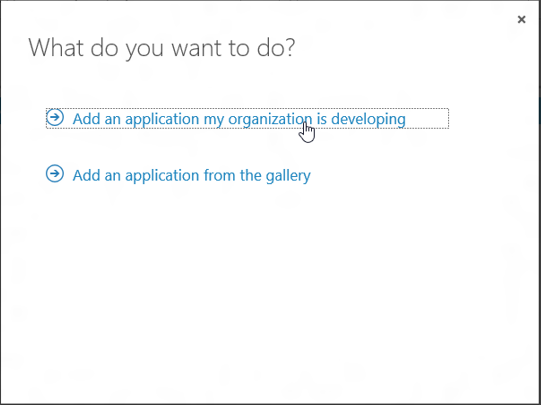Choose the circled right-arrow for developing application
This screenshot has height=405, width=541.
tap(55, 117)
